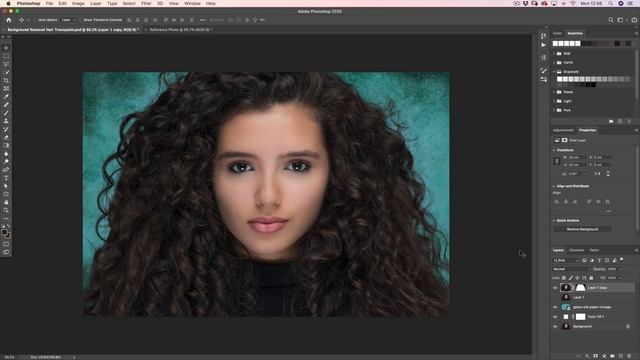Viewport: 640px width, 360px height.
Task: Open the Select menu
Action: click(x=129, y=3)
